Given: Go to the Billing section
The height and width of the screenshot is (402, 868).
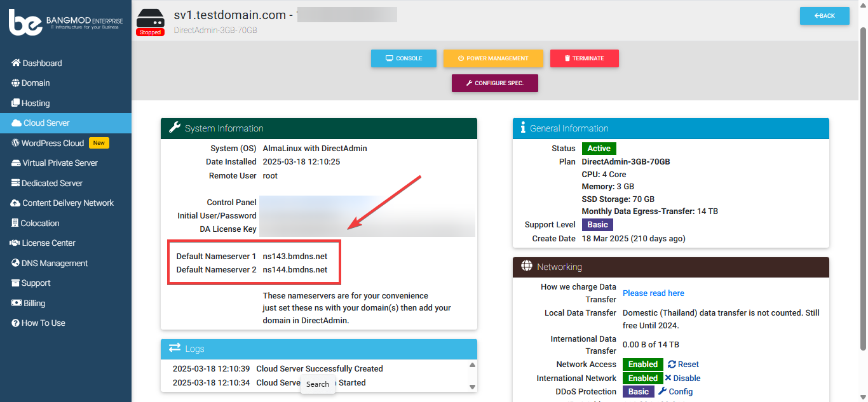Looking at the screenshot, I should [34, 303].
